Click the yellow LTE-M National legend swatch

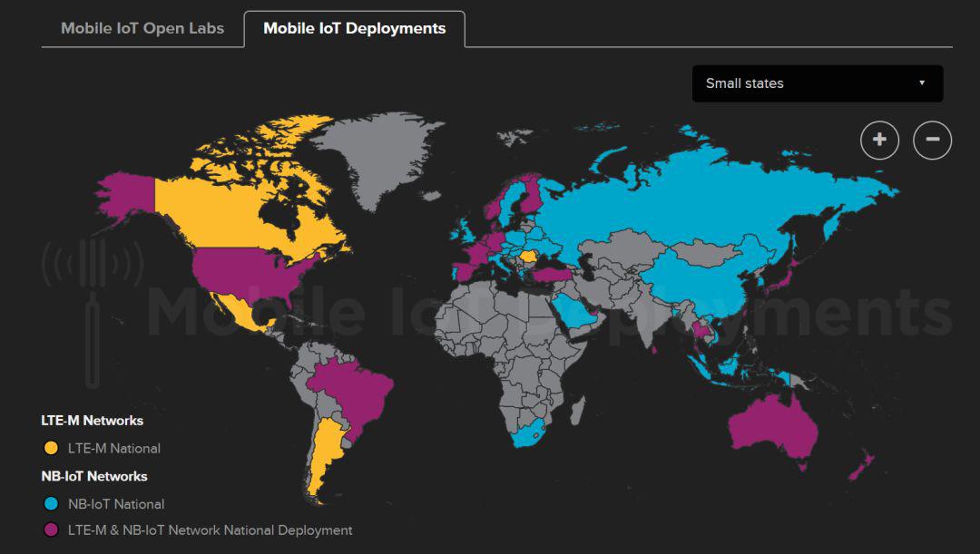[51, 448]
